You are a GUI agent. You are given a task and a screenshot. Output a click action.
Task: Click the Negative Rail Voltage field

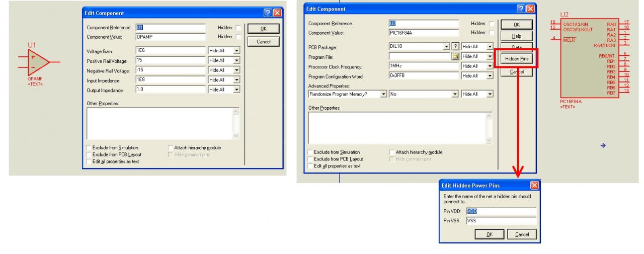click(x=171, y=70)
